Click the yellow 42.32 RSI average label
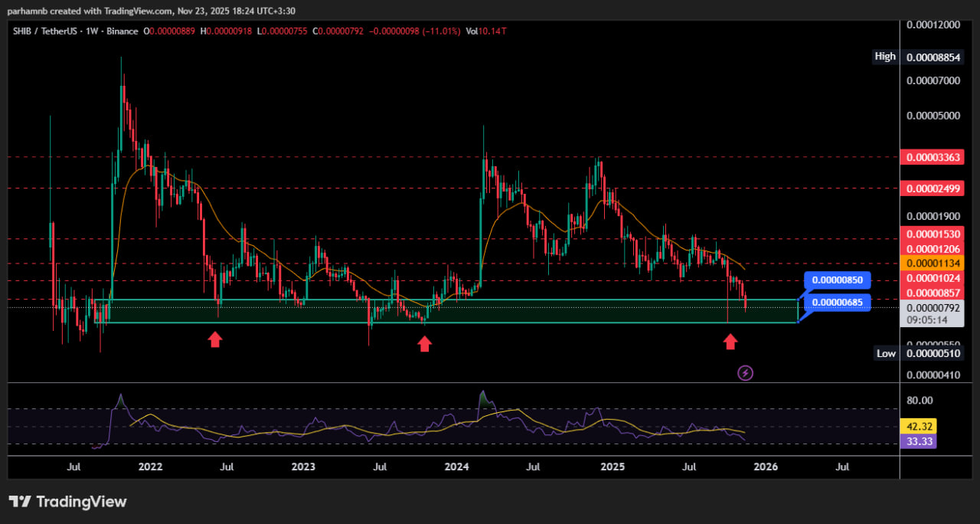980x524 pixels. tap(920, 427)
